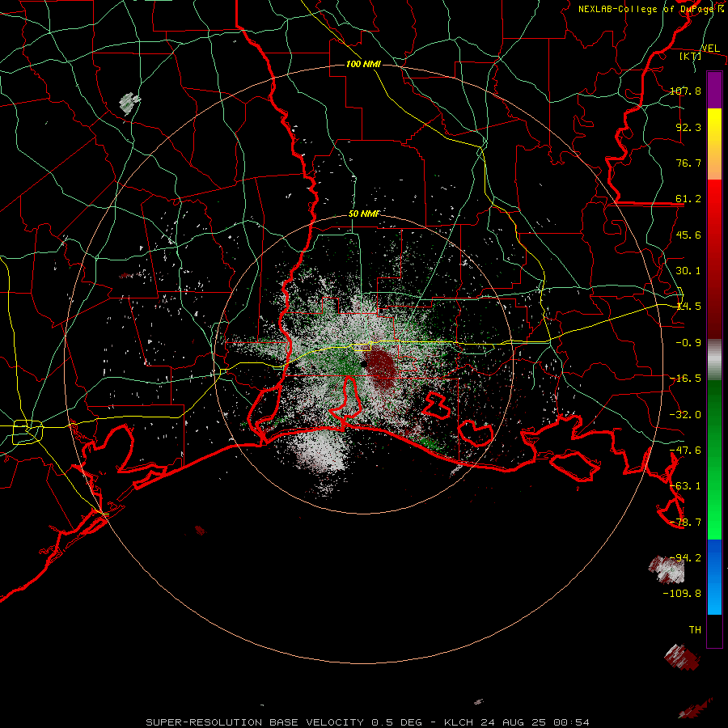This screenshot has height=728, width=728.
Task: Click the NEXLAB-College of DuPage label
Action: 647,9
